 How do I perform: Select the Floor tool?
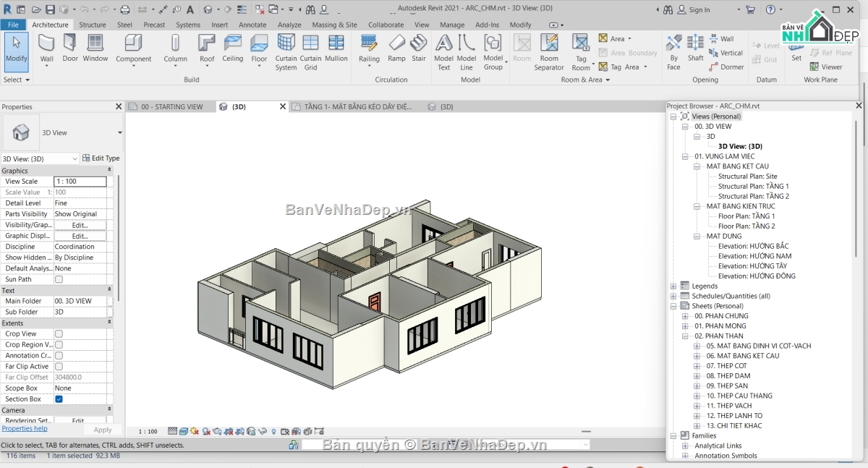coord(259,49)
